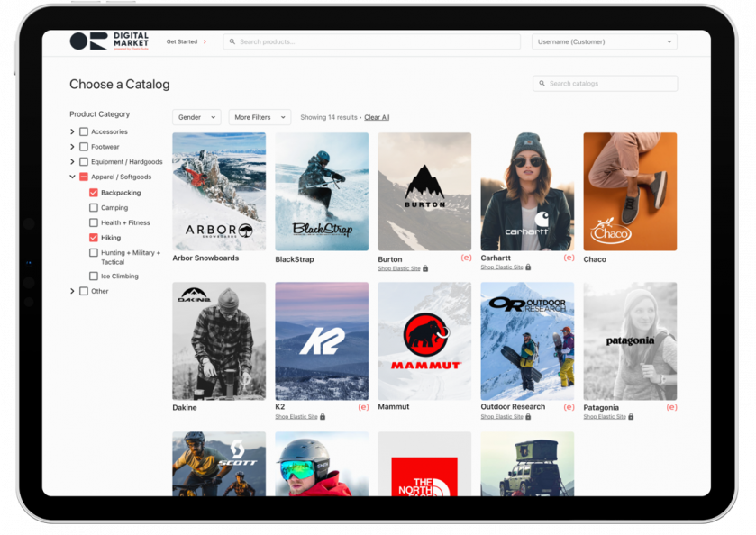Viewport: 756px width, 535px height.
Task: Open Shop Elastic Site link under Carhartt
Action: [x=502, y=267]
